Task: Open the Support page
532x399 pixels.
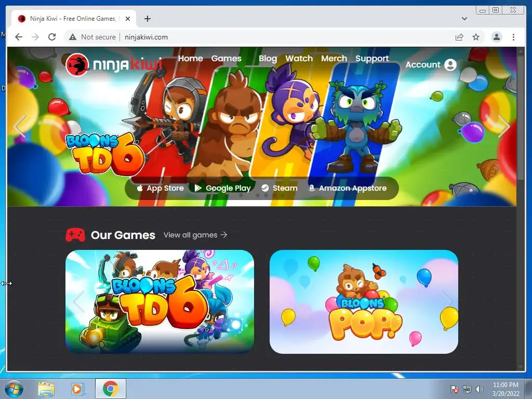Action: (x=372, y=59)
